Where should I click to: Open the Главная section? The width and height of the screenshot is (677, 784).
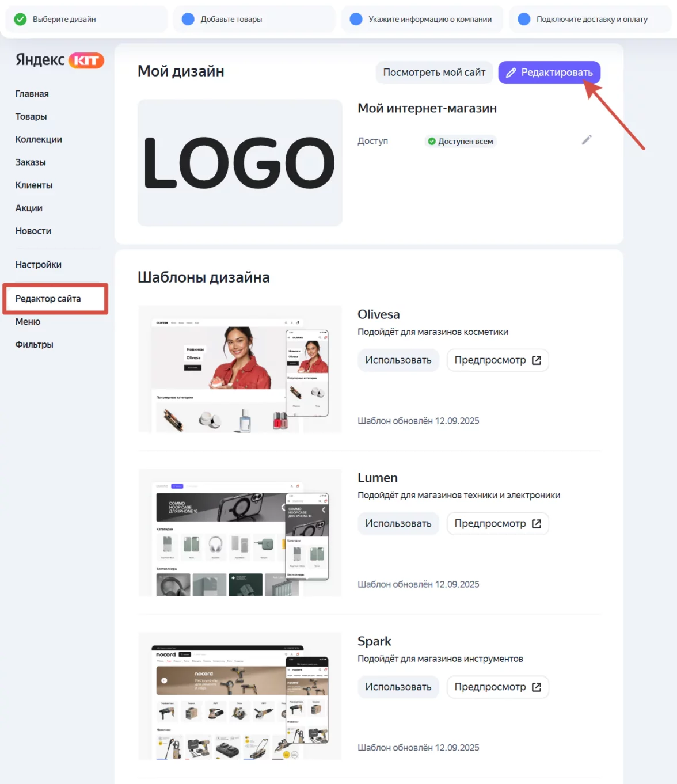32,93
